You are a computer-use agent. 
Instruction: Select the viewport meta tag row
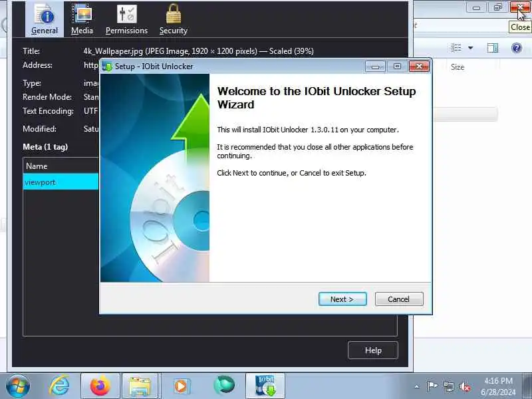pos(61,182)
